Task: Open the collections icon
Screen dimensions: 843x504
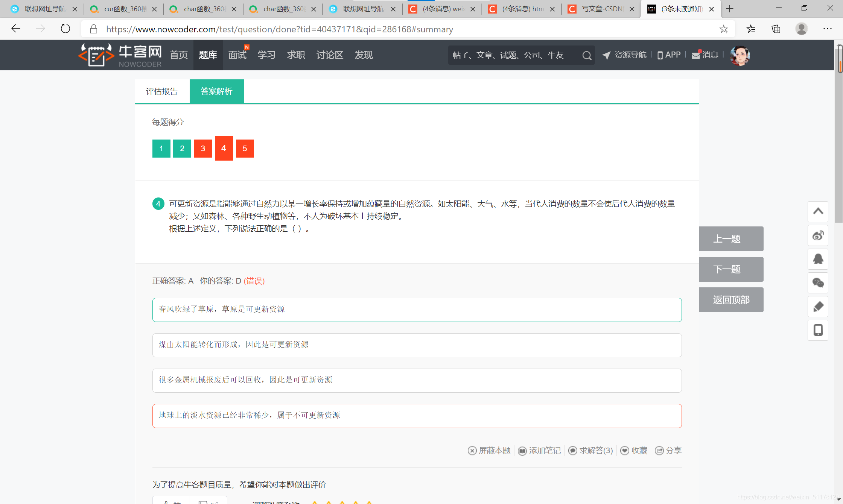Action: point(776,29)
